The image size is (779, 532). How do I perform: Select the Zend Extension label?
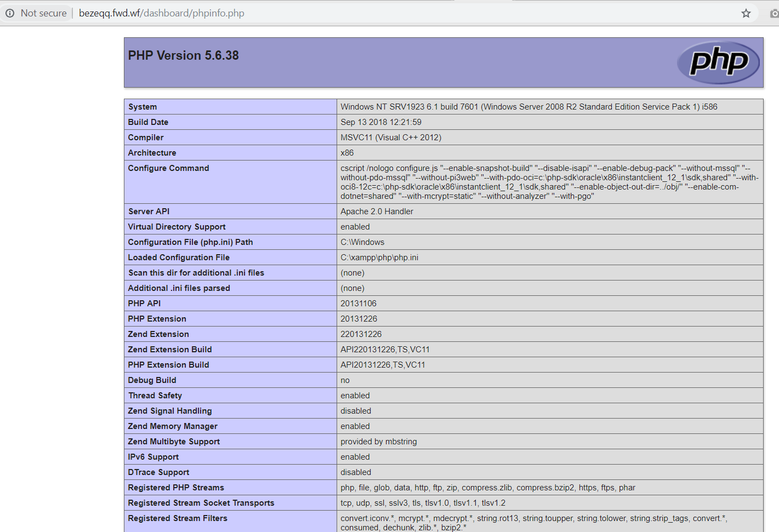[158, 334]
